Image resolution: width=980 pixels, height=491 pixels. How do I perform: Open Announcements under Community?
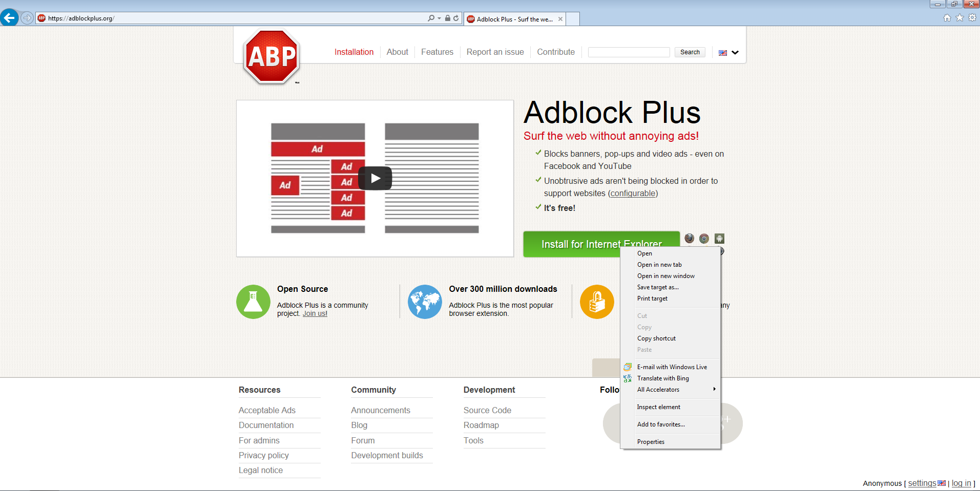click(381, 410)
